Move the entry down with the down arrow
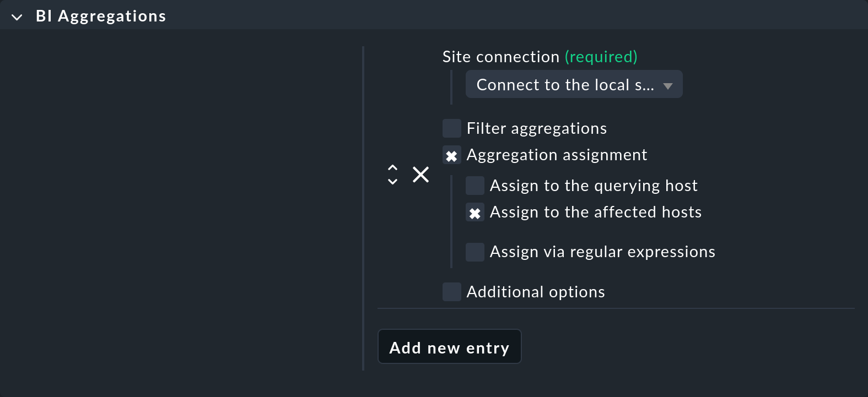This screenshot has width=868, height=397. coord(392,182)
